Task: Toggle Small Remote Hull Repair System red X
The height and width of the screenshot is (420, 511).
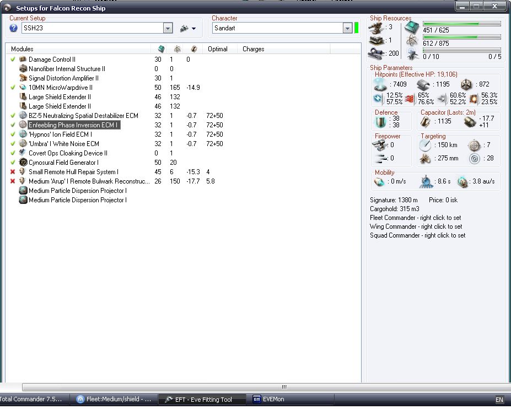Action: [13, 172]
